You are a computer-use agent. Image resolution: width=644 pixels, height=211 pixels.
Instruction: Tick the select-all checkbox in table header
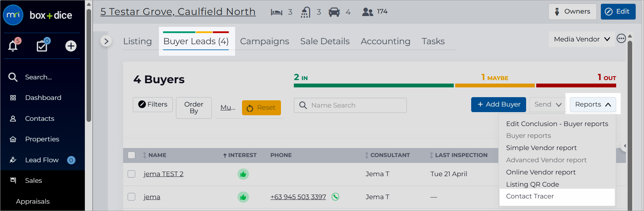coord(131,155)
